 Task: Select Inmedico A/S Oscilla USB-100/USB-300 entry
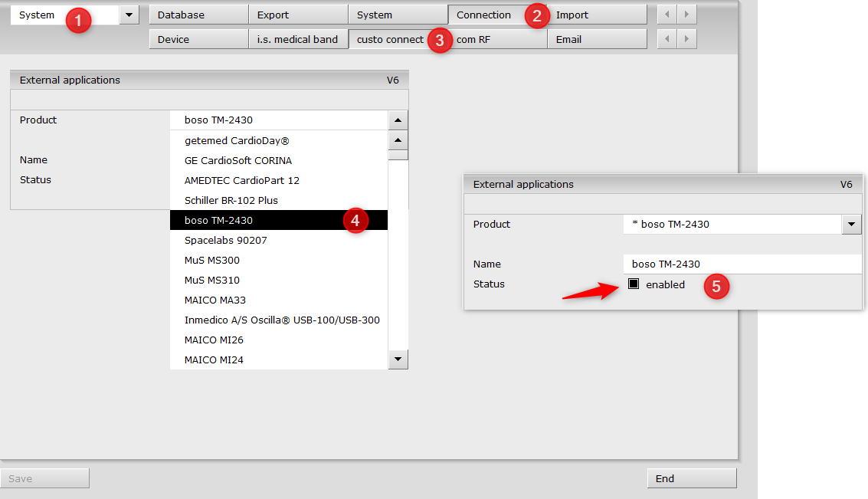coord(278,320)
